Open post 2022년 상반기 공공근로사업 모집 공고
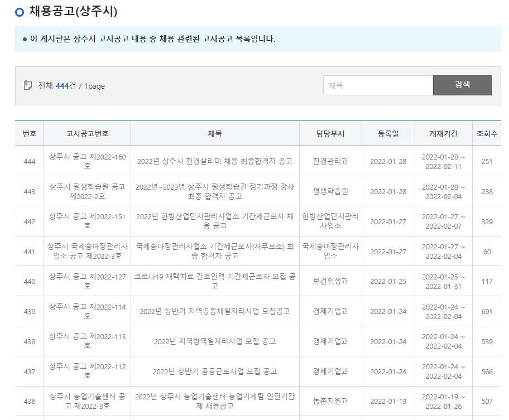Viewport: 509px width, 420px height. tap(215, 371)
